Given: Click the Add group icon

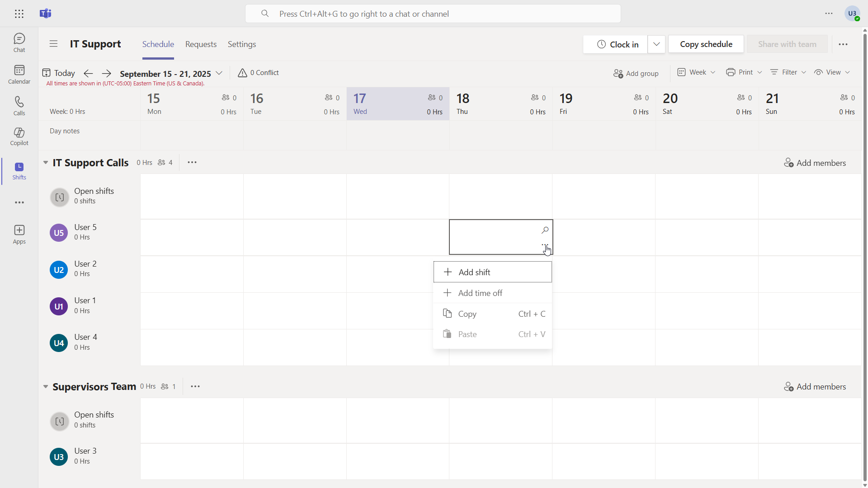Looking at the screenshot, I should [x=618, y=73].
